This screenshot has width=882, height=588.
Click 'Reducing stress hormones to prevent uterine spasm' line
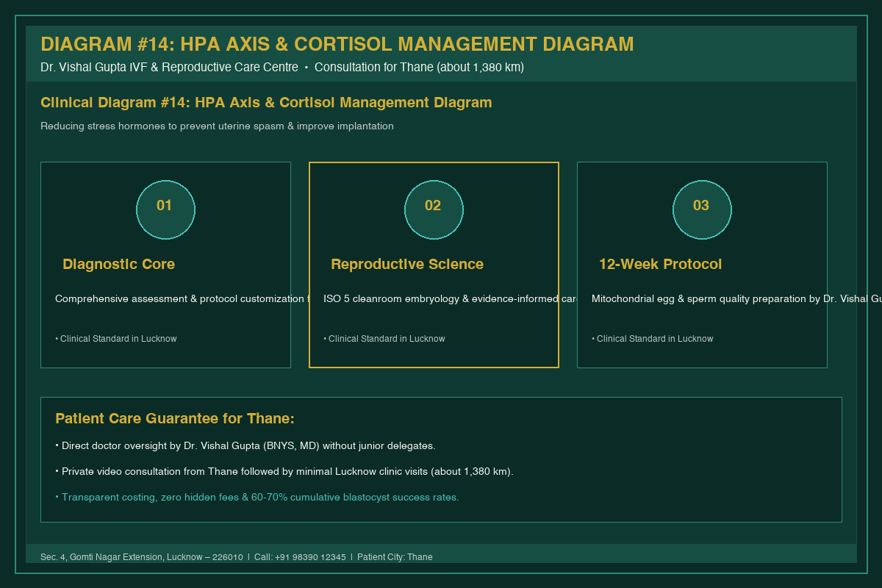pos(217,126)
